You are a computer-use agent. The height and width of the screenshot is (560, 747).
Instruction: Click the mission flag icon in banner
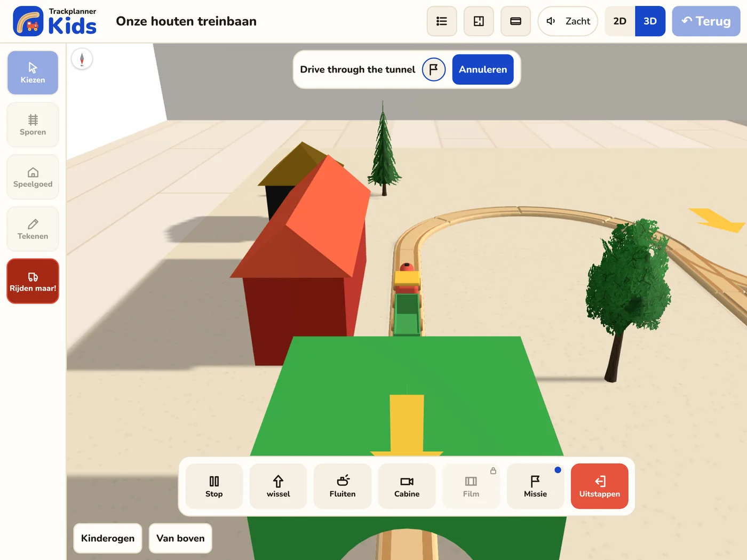point(434,69)
